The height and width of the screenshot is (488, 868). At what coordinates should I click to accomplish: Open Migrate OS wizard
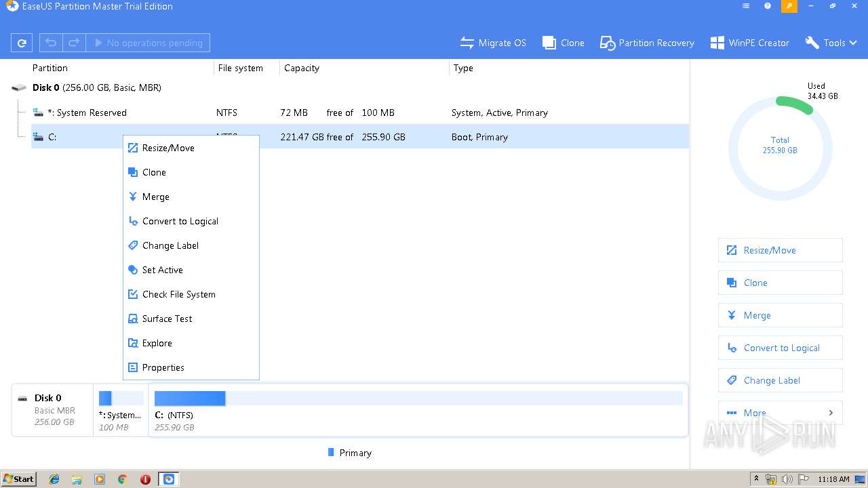493,43
